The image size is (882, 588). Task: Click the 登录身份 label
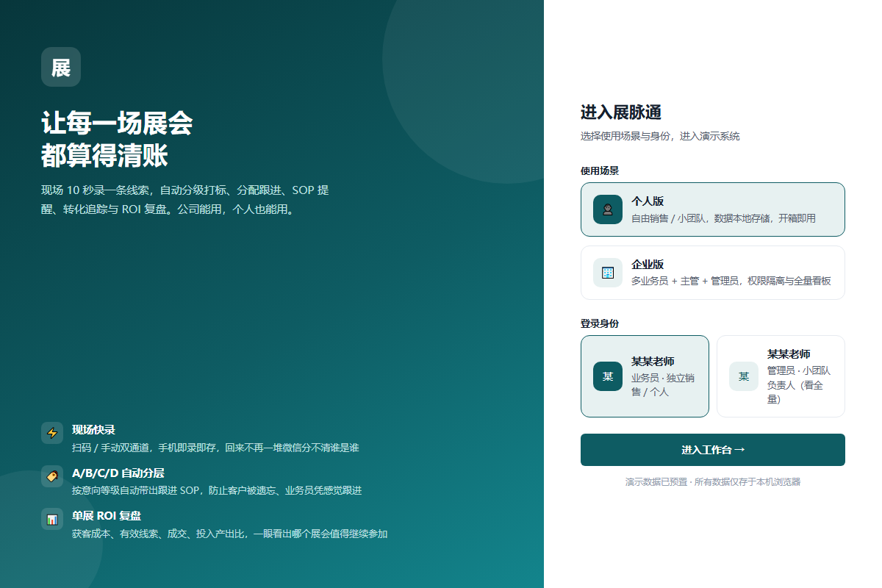point(600,323)
